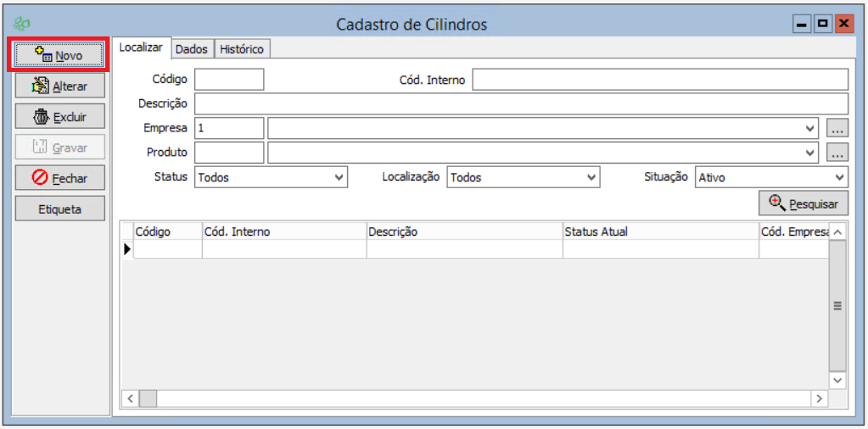Image resolution: width=868 pixels, height=429 pixels.
Task: Focus the Cód. Interno input field
Action: 659,80
